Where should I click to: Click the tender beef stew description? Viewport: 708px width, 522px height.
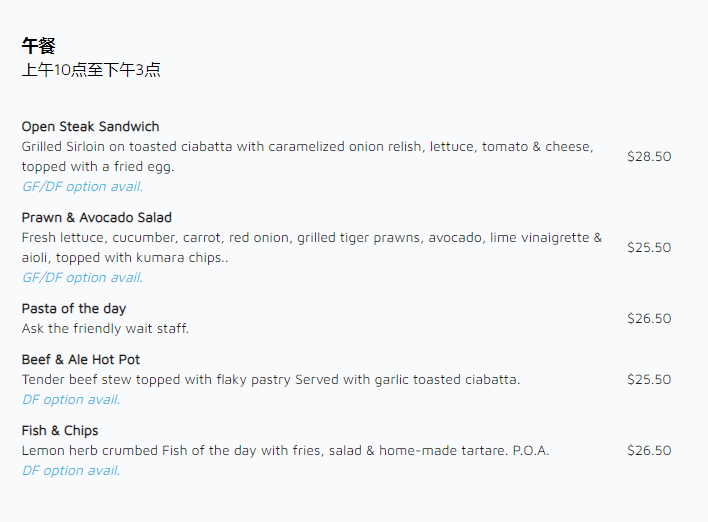pyautogui.click(x=271, y=380)
